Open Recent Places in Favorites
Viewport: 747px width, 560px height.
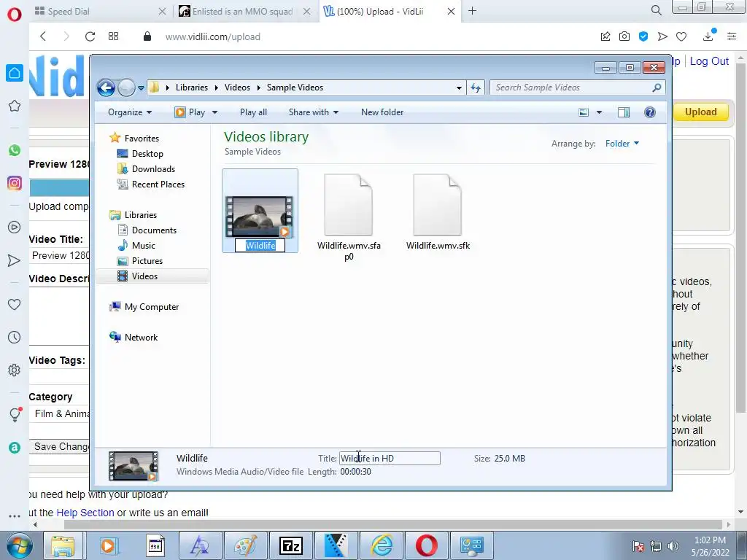tap(151, 184)
